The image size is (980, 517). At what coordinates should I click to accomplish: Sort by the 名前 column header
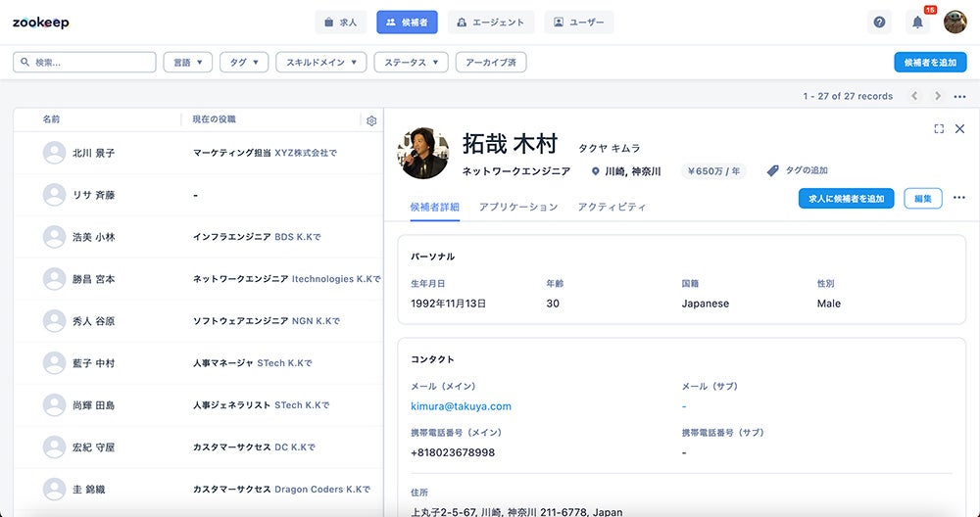point(51,119)
